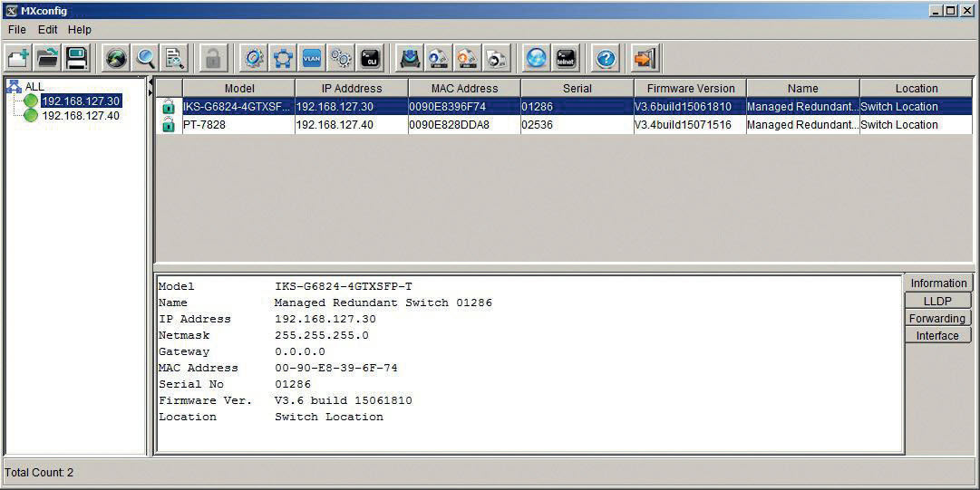Sort by the Name column header
Screen dimensions: 980x490
click(803, 89)
